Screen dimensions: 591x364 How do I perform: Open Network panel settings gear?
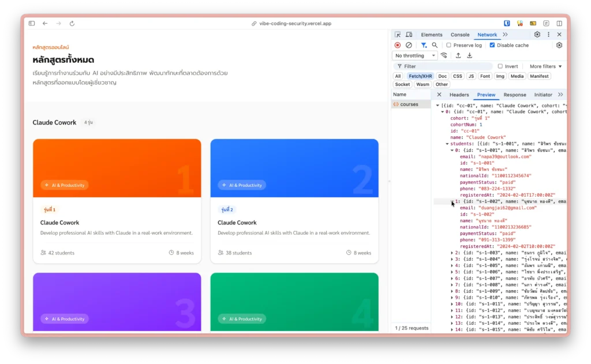[559, 45]
